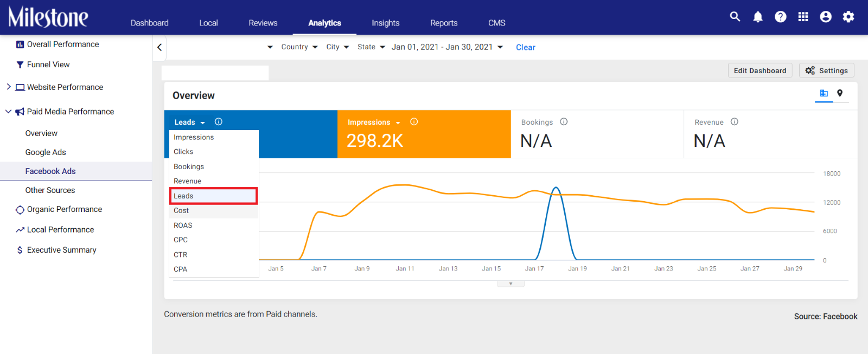Click the Clear filters link
Image resolution: width=868 pixels, height=354 pixels.
point(526,47)
